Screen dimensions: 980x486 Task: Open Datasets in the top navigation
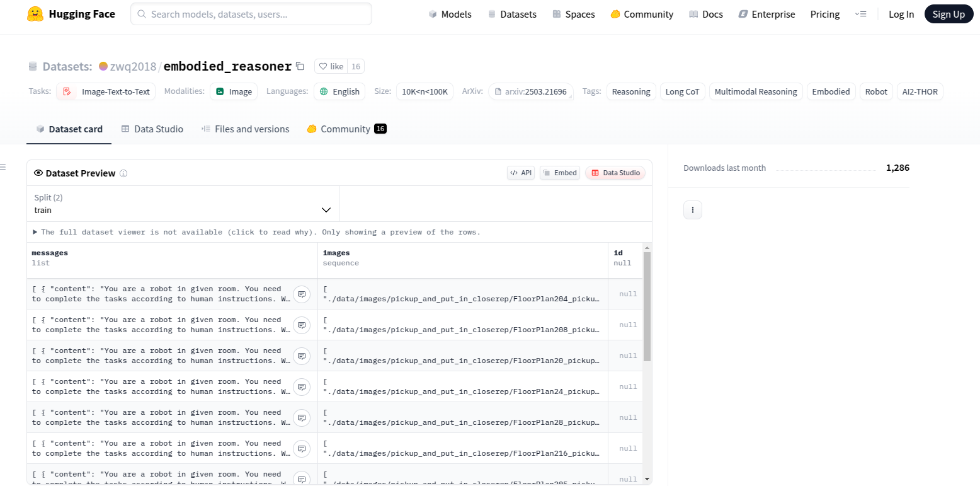[512, 14]
